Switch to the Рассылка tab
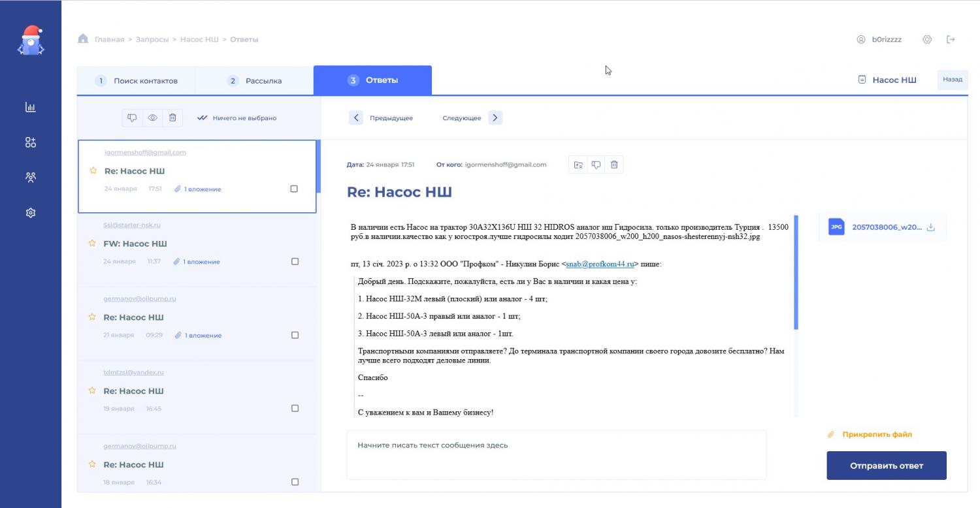 (x=255, y=81)
